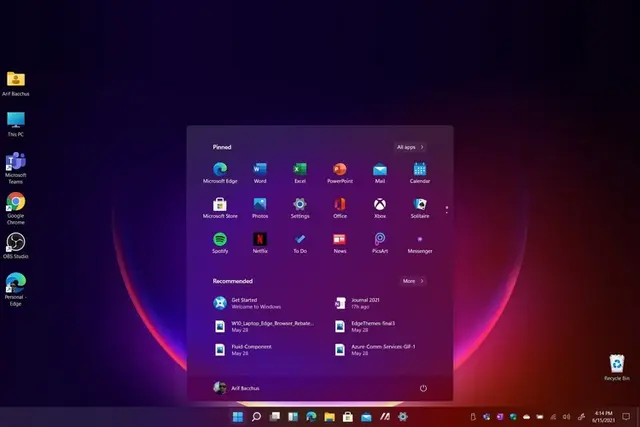
Task: Launch PicsArt from pinned apps
Action: click(380, 243)
